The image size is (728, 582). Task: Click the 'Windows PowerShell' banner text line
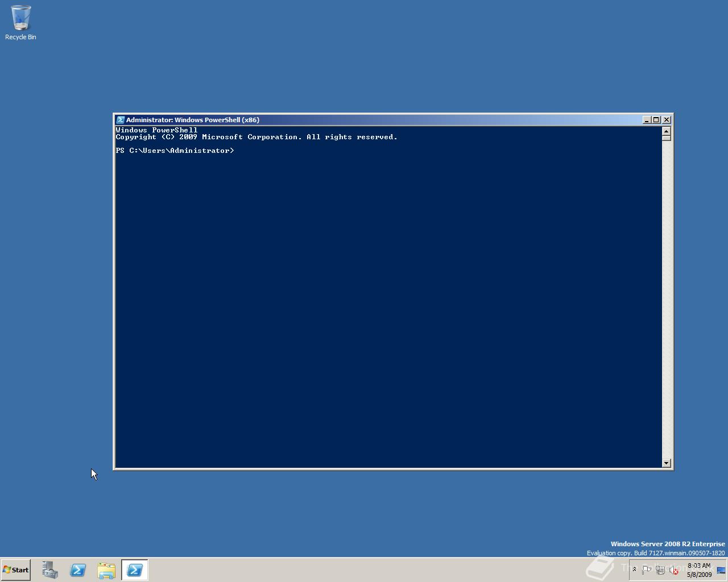[156, 130]
